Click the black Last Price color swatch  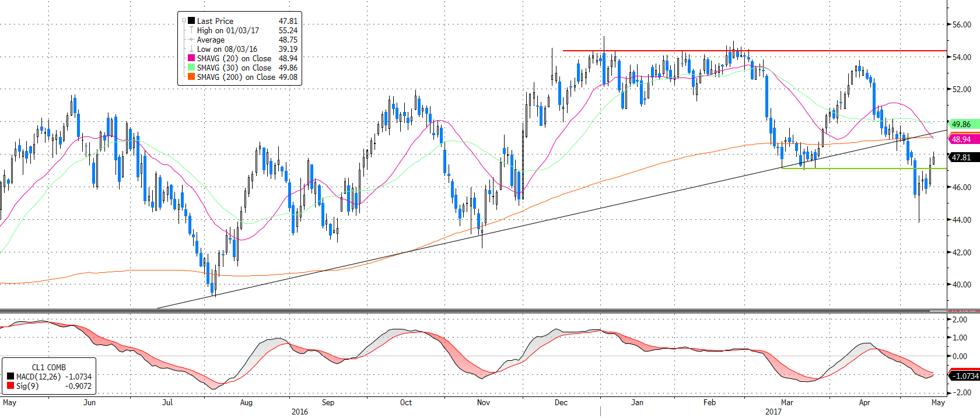pos(191,21)
